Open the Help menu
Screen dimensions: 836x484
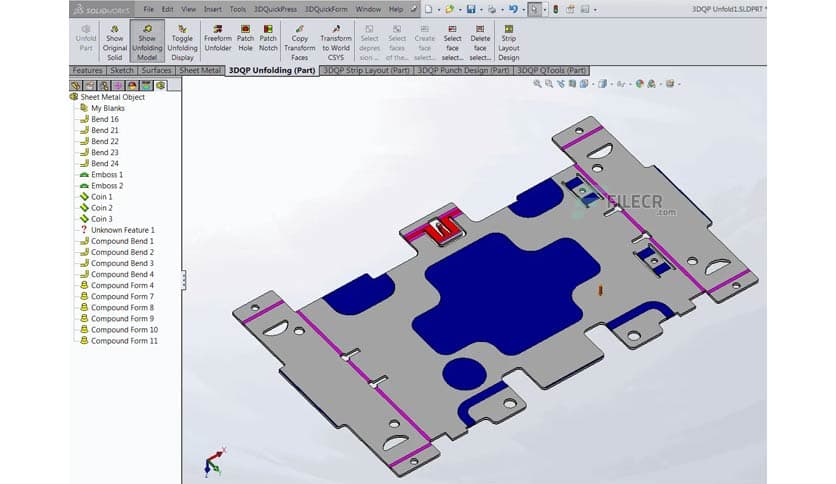396,9
